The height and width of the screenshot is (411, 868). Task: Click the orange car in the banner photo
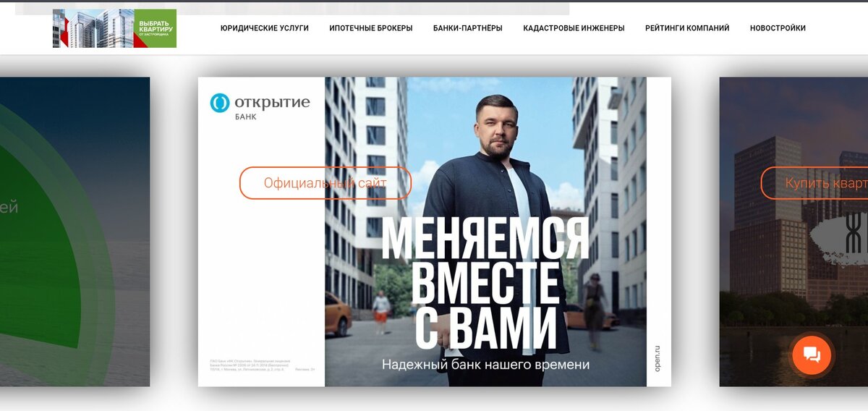coord(338,315)
